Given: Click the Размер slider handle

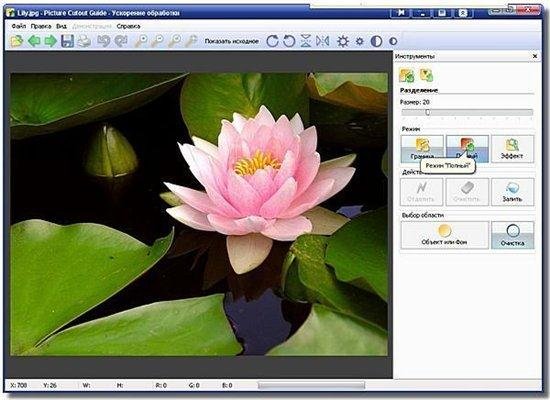Looking at the screenshot, I should [427, 112].
